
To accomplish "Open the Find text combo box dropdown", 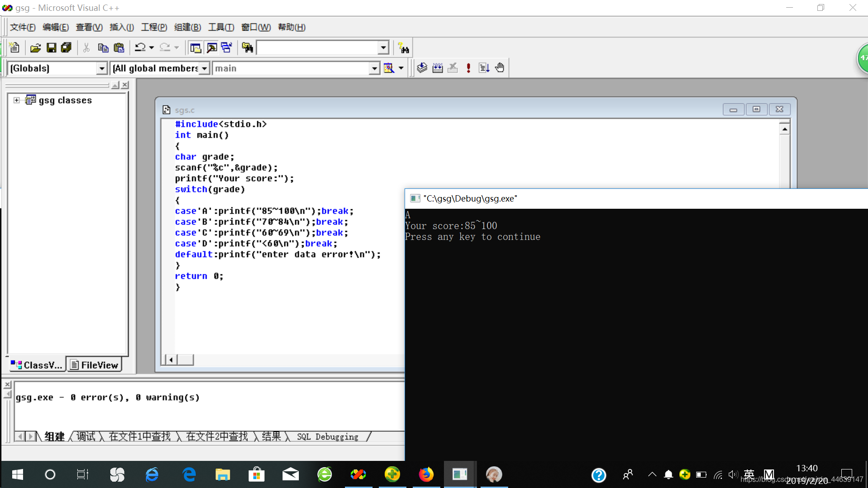I will coord(383,47).
